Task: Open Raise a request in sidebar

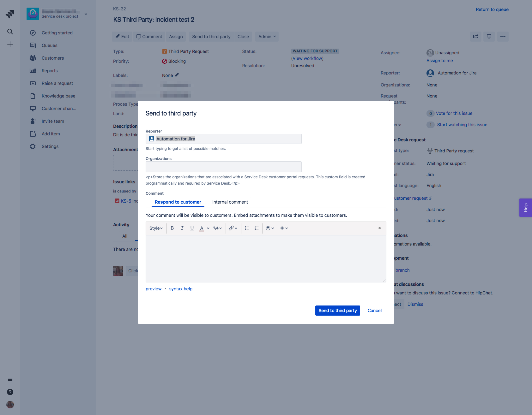Action: coord(57,83)
